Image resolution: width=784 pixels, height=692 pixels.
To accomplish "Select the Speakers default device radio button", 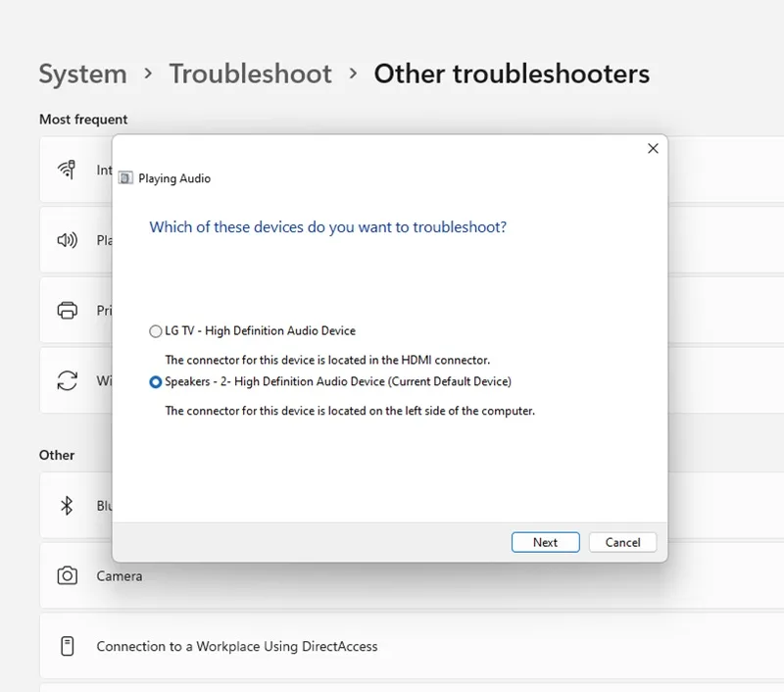I will (156, 382).
